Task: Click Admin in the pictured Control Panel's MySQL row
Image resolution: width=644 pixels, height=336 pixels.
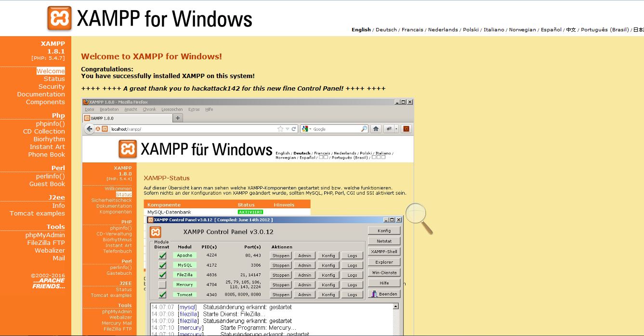Action: (x=304, y=265)
